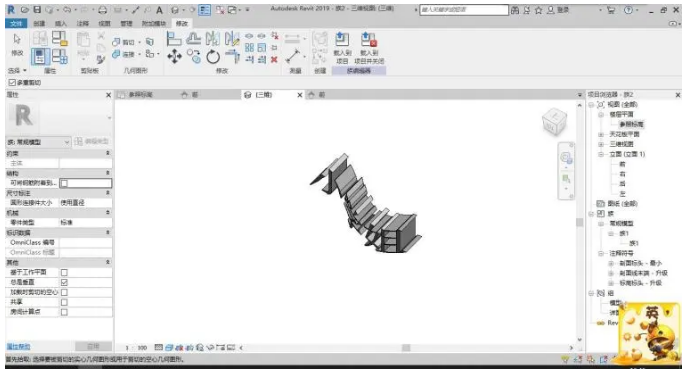Image resolution: width=687 pixels, height=374 pixels.
Task: Open the 文件 ribbon tab
Action: tap(16, 24)
